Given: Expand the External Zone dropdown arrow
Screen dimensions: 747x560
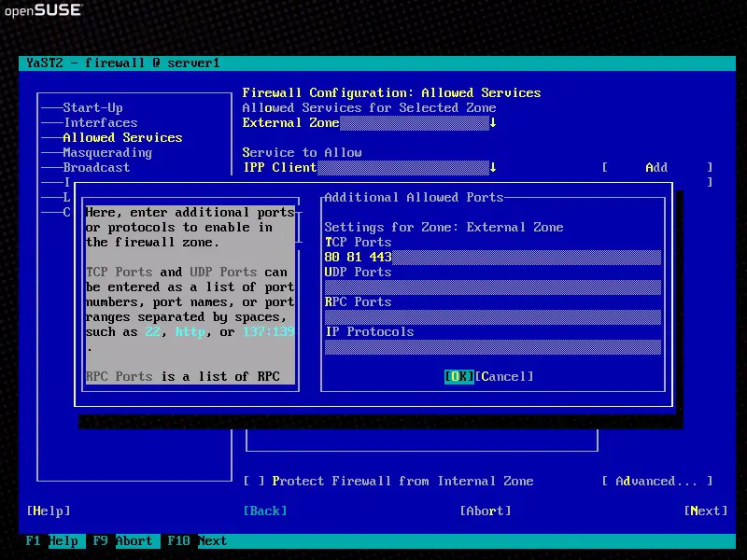Looking at the screenshot, I should (493, 123).
